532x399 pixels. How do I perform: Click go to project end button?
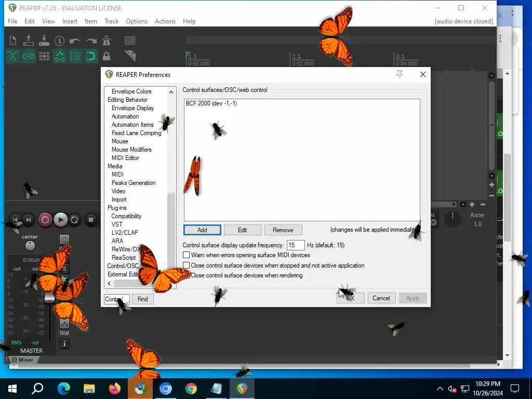[29, 220]
